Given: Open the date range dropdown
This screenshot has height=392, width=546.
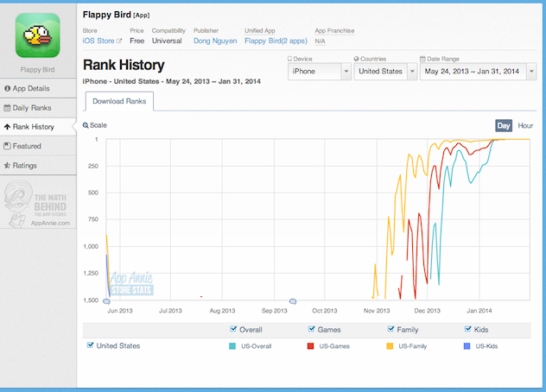Looking at the screenshot, I should (478, 72).
